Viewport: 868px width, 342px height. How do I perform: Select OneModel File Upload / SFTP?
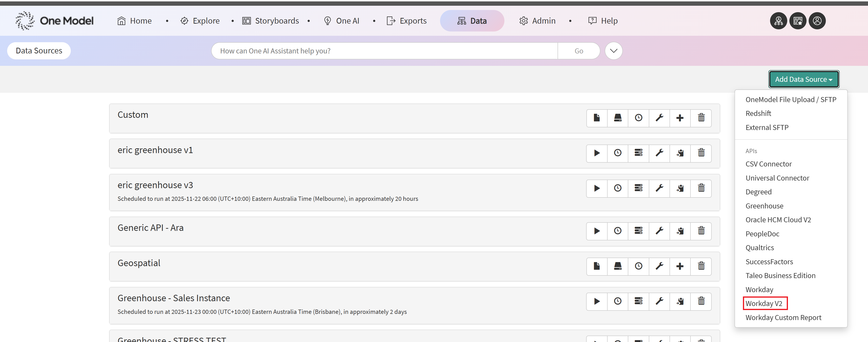click(x=791, y=99)
